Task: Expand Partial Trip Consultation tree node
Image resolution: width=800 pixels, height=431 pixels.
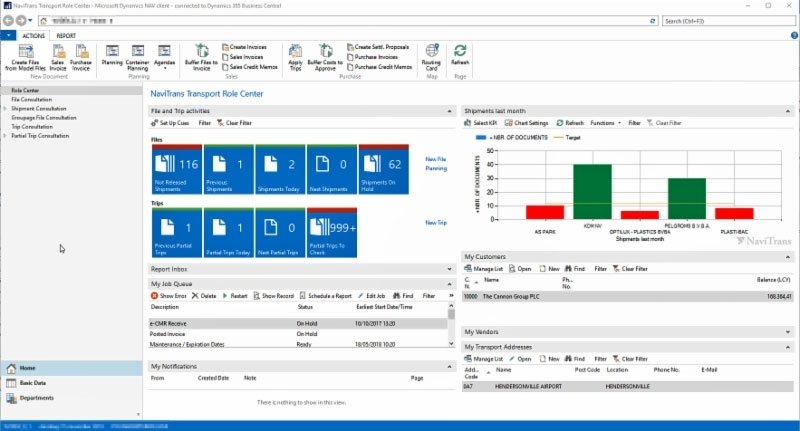Action: (x=5, y=136)
